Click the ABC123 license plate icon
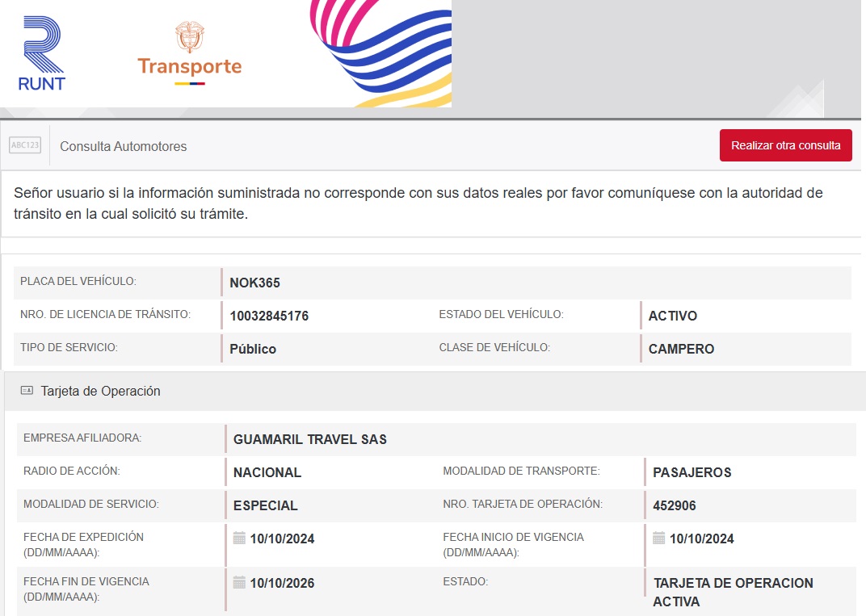The height and width of the screenshot is (616, 866). 24,146
